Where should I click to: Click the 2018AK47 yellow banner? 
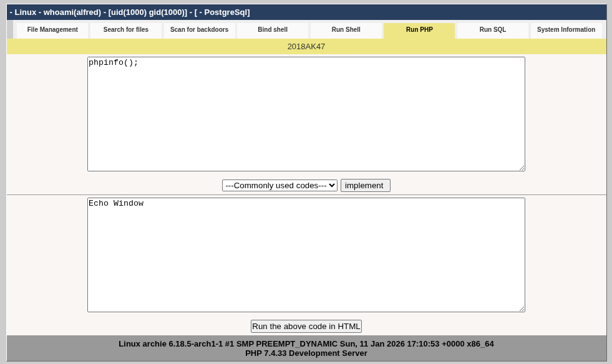pyautogui.click(x=306, y=47)
